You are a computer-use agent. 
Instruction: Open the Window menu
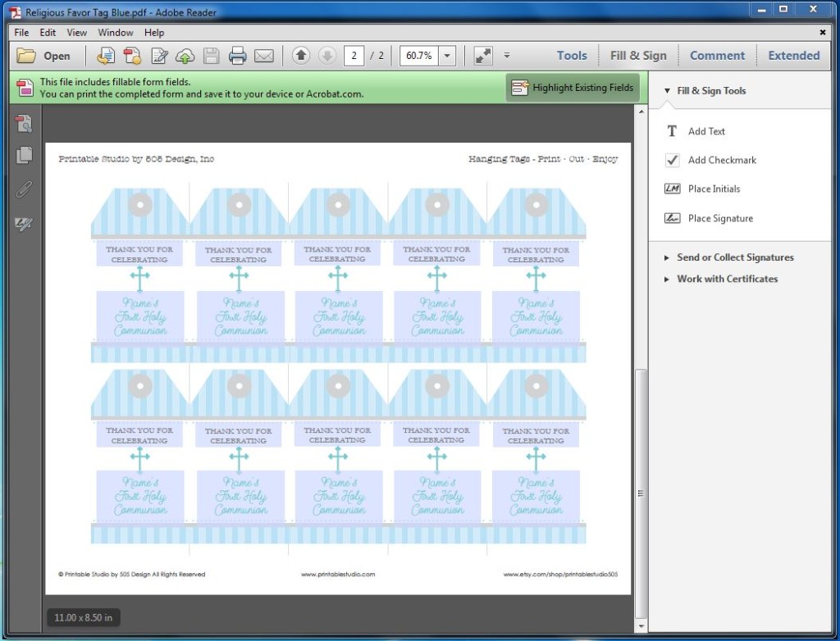116,33
